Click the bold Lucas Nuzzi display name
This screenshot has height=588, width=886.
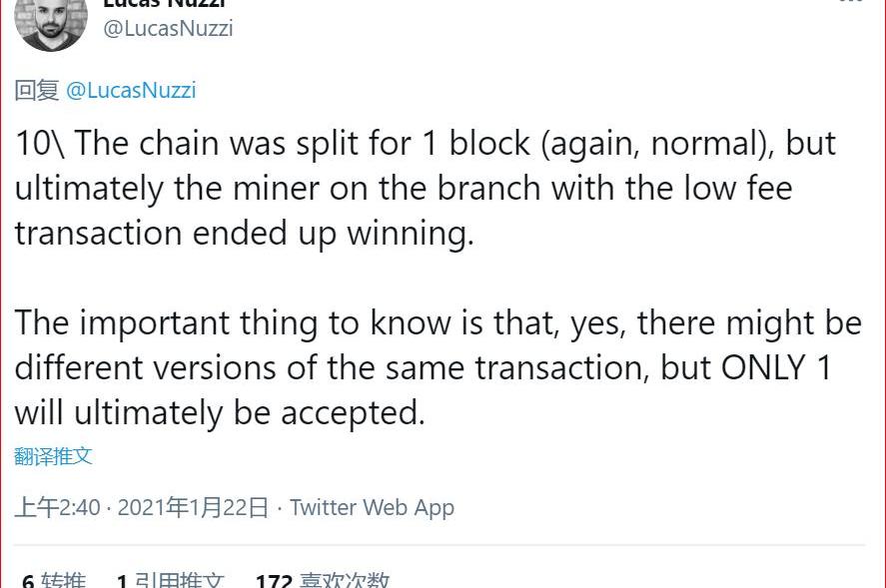165,4
